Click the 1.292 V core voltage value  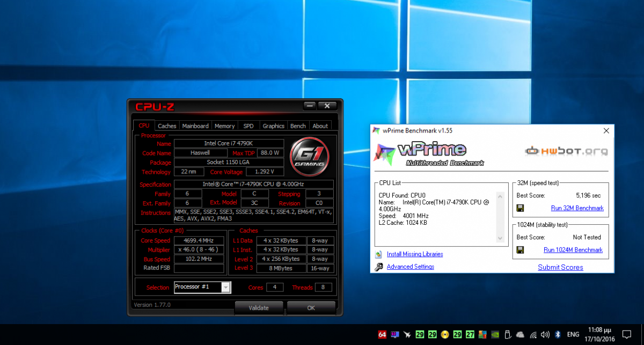[x=265, y=172]
